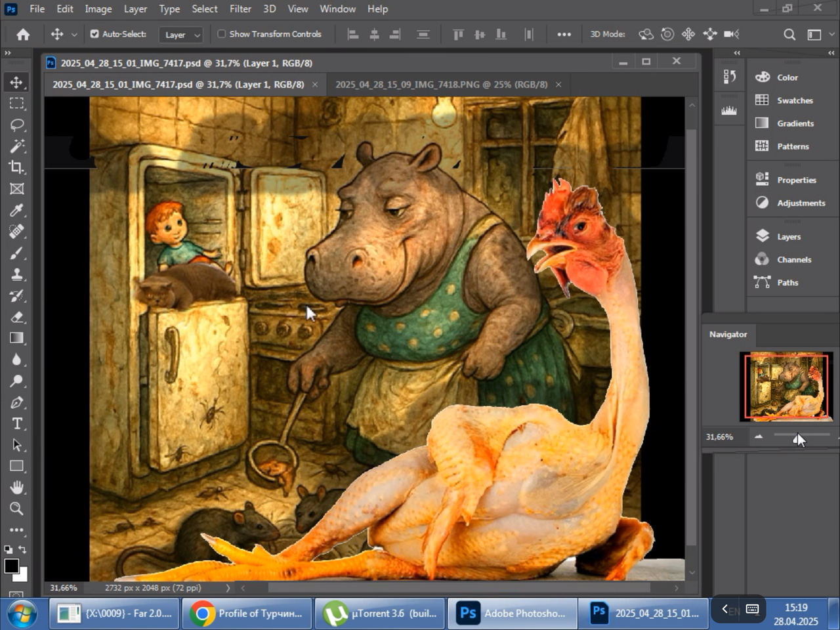840x630 pixels.
Task: Select the Rectangle shape tool
Action: pyautogui.click(x=16, y=467)
